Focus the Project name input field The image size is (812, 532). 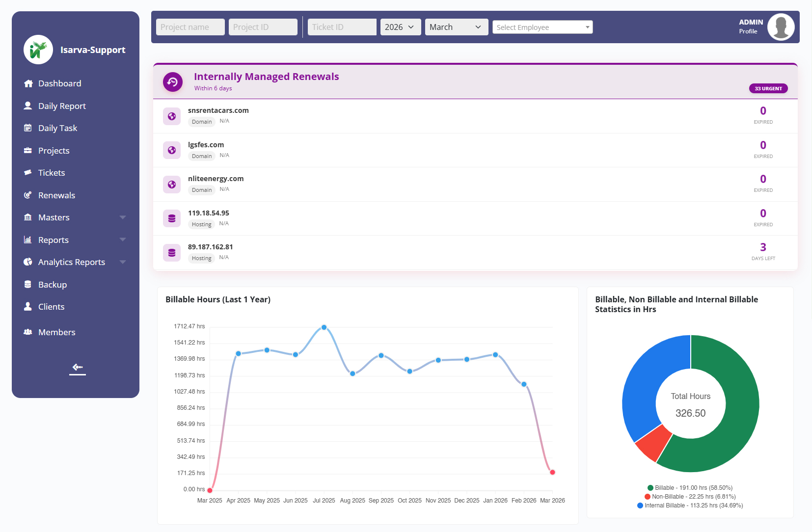click(x=190, y=27)
